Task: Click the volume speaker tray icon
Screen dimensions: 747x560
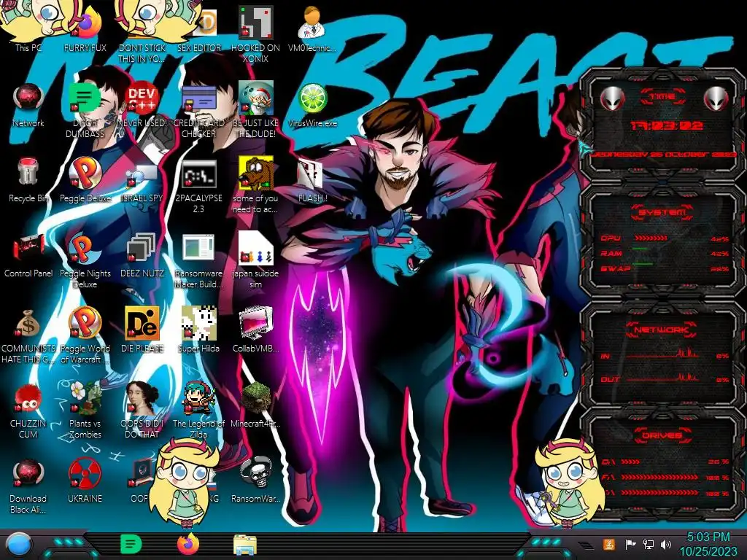Action: (666, 544)
